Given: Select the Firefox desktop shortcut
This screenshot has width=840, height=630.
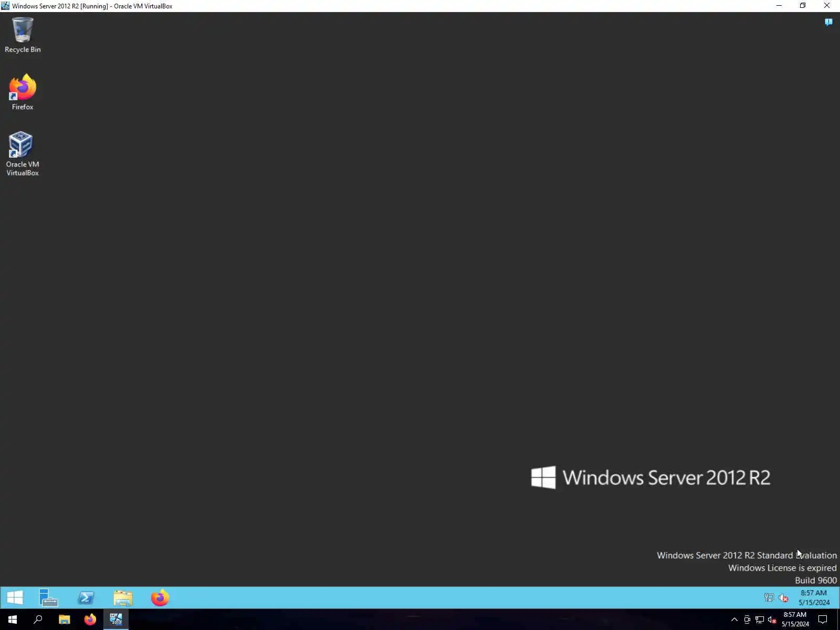Looking at the screenshot, I should click(23, 92).
